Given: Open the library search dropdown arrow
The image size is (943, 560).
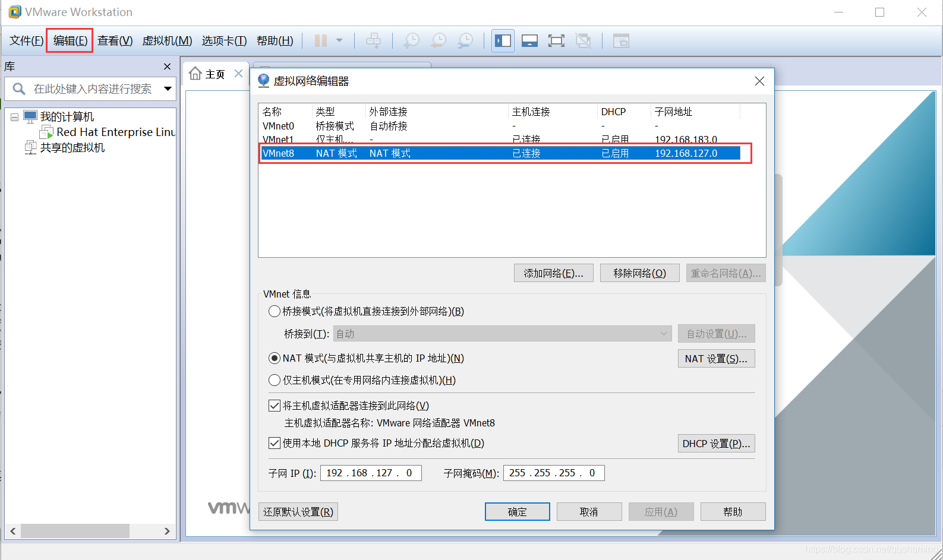Looking at the screenshot, I should [x=168, y=88].
